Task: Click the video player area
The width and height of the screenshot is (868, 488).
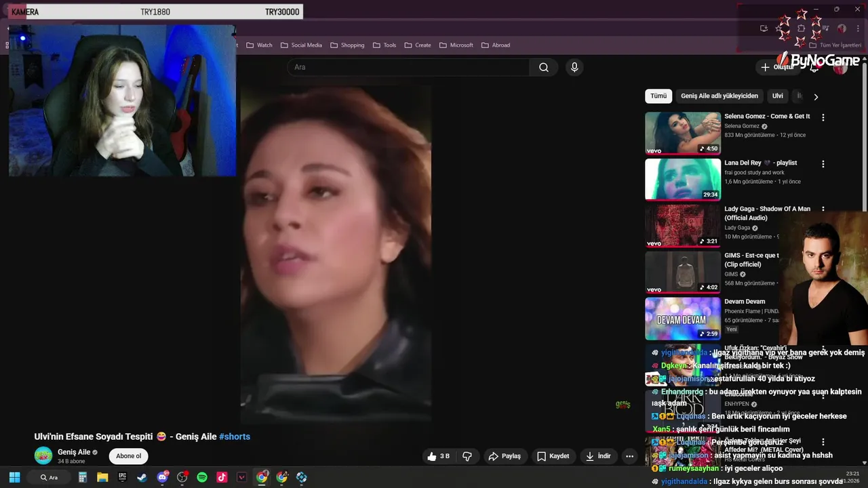Action: (336, 254)
